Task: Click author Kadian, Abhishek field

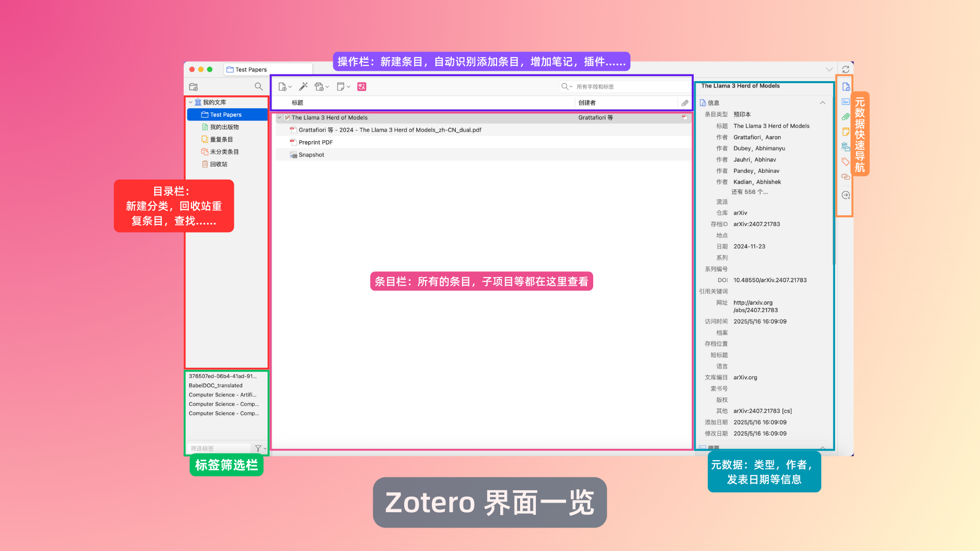Action: point(757,183)
